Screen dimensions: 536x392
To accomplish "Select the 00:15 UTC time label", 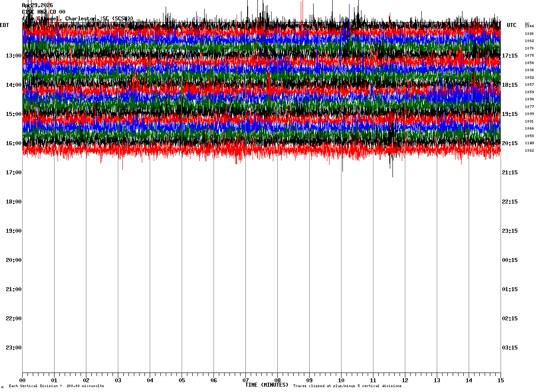I will coord(510,260).
